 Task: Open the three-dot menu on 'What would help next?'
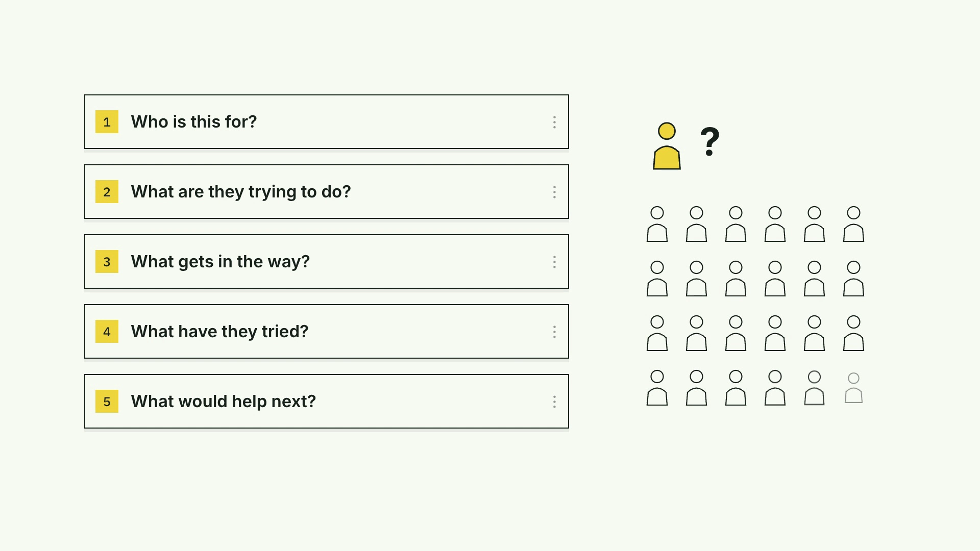pyautogui.click(x=554, y=402)
